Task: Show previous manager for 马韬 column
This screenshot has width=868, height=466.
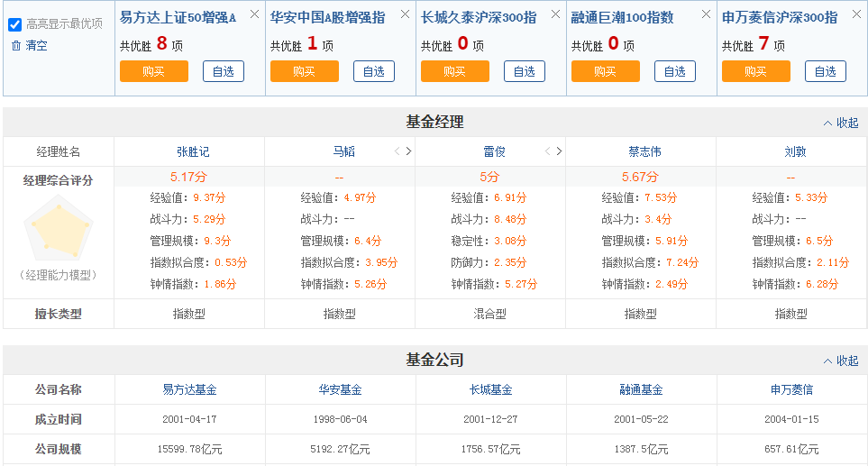Action: pos(397,151)
